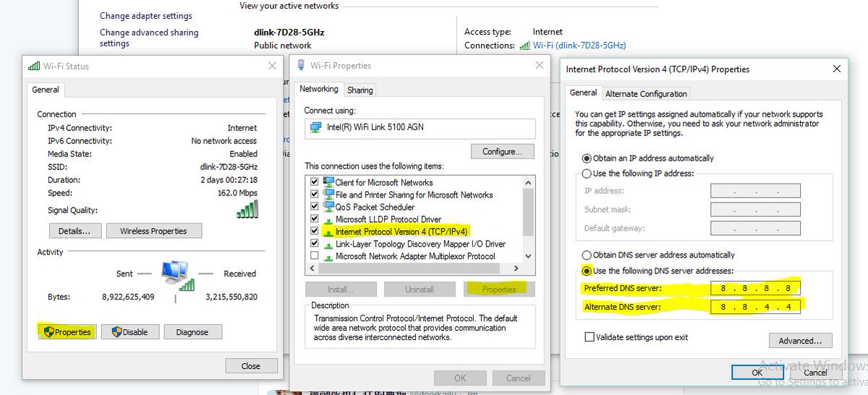Screen dimensions: 868x395
Task: Click the Disable button with shield icon
Action: point(129,332)
